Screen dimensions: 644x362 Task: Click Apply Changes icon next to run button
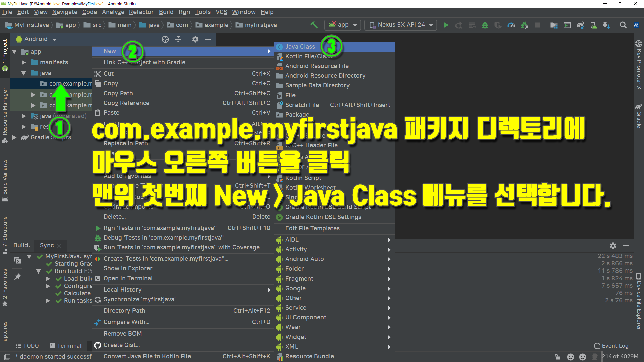pyautogui.click(x=459, y=25)
